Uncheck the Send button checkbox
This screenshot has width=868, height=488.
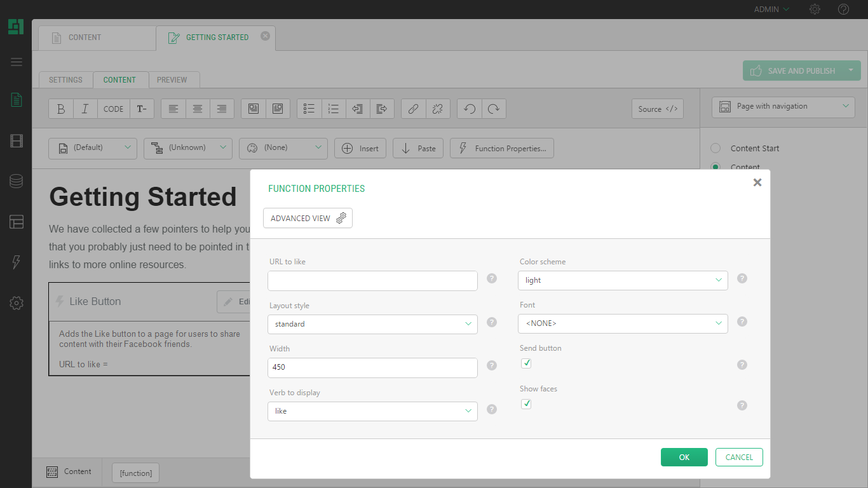tap(526, 363)
